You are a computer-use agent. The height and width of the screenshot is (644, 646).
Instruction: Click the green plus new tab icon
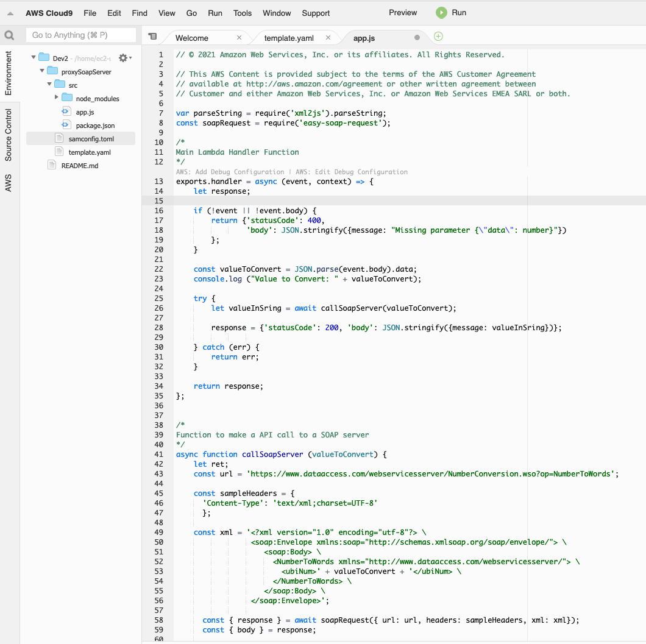tap(438, 37)
